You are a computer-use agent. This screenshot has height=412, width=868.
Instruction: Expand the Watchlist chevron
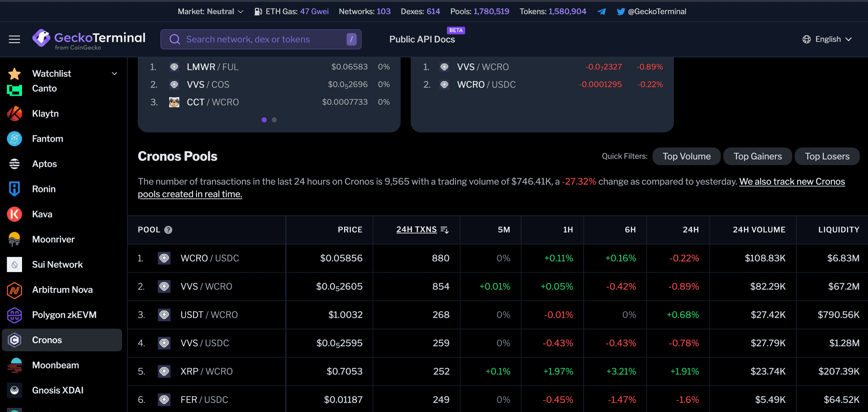[x=114, y=74]
